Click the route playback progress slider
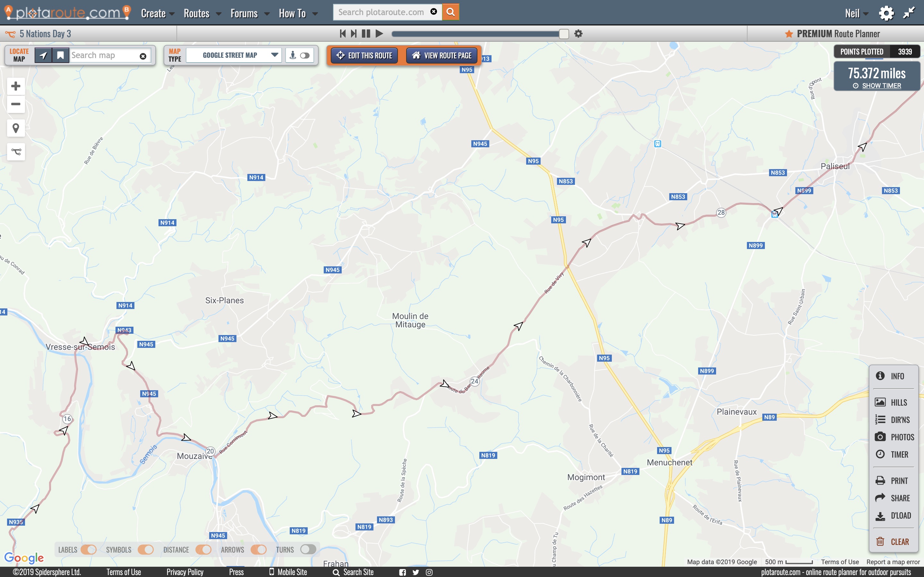The height and width of the screenshot is (577, 924). pos(480,34)
